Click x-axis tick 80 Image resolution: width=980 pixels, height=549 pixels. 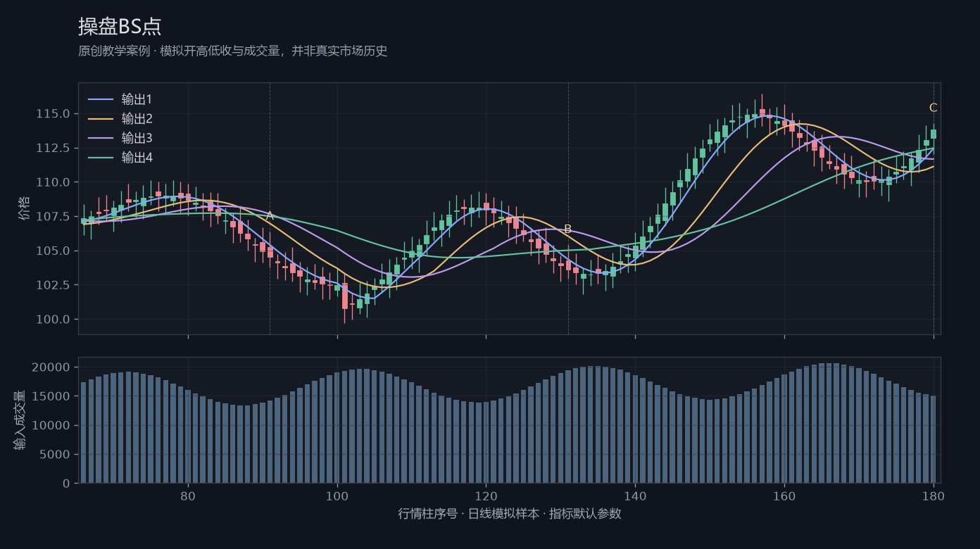pyautogui.click(x=188, y=496)
